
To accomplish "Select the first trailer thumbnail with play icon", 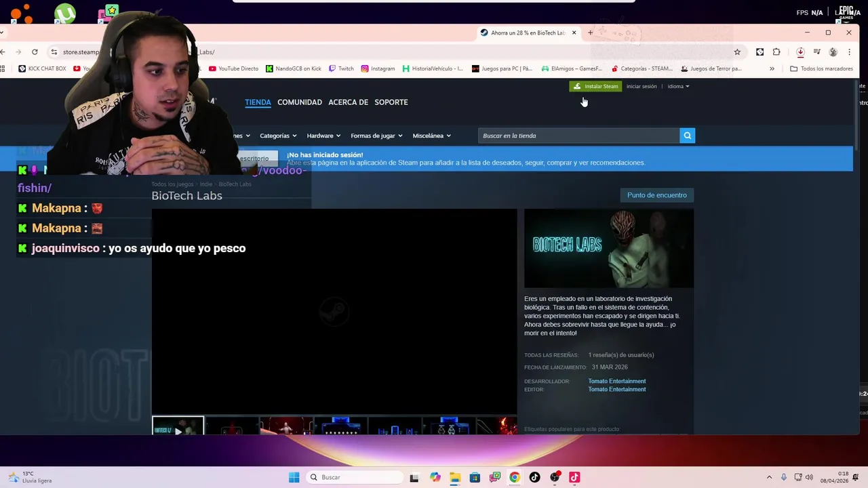I will (x=178, y=426).
